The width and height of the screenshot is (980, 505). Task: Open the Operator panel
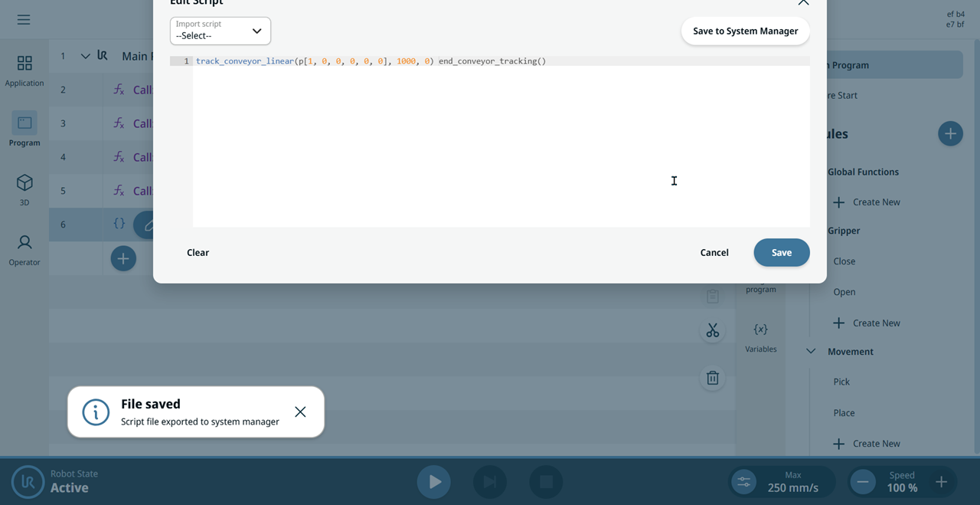(24, 250)
